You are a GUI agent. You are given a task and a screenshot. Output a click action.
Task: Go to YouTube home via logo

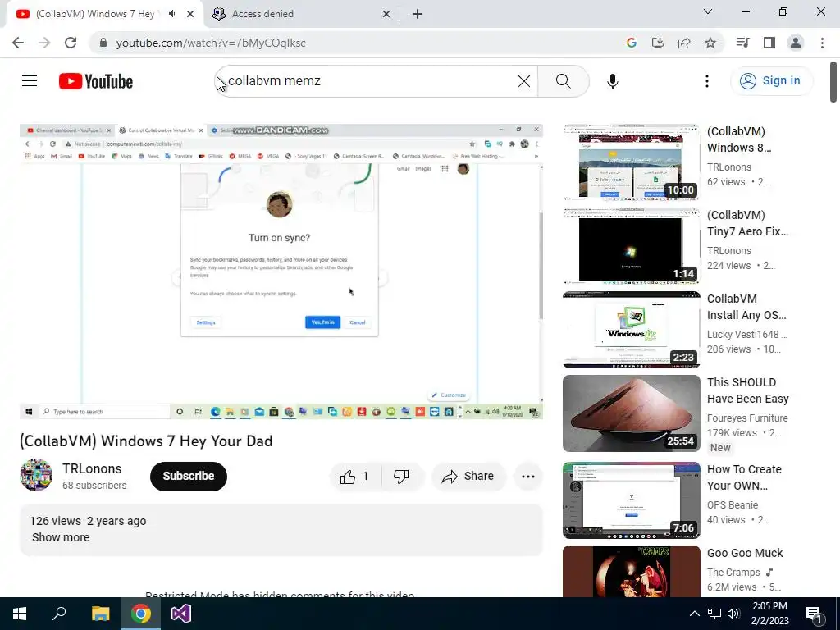[x=96, y=81]
